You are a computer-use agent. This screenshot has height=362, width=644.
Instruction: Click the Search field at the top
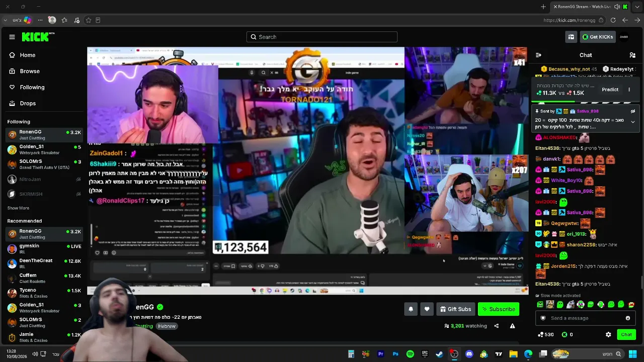coord(322,37)
